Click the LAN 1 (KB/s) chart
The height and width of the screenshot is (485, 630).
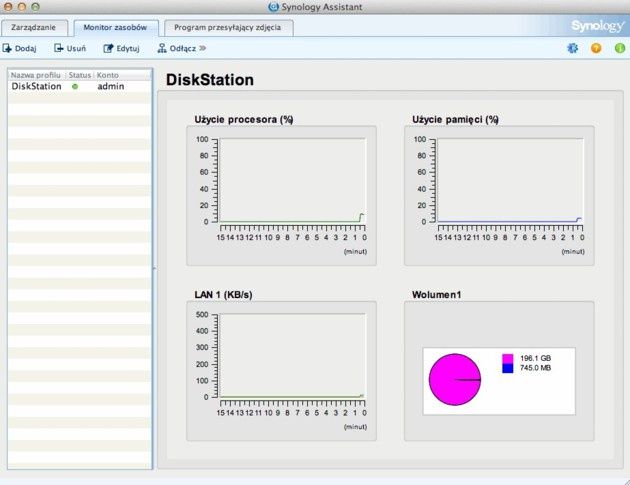[281, 371]
